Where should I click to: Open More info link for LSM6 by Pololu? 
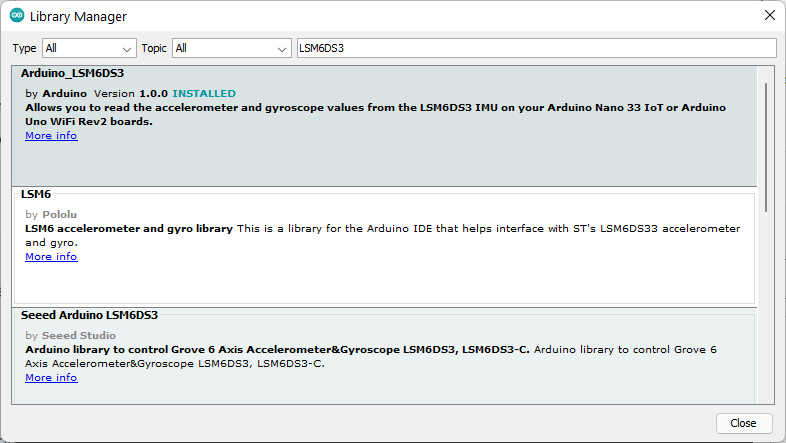pyautogui.click(x=51, y=257)
